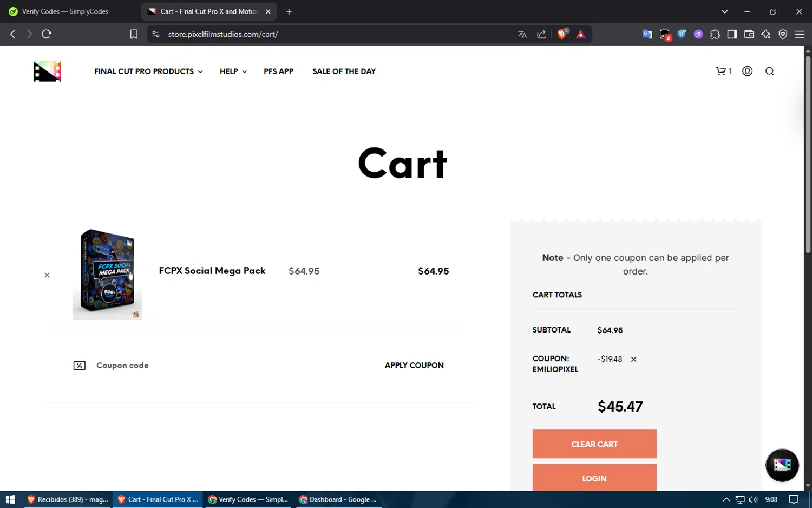Click the Login button
812x508 pixels.
tap(594, 478)
